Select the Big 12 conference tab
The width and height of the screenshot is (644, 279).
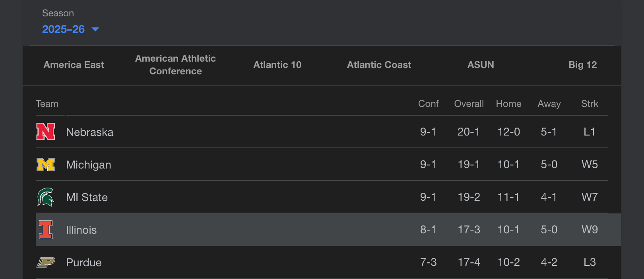[x=582, y=65]
